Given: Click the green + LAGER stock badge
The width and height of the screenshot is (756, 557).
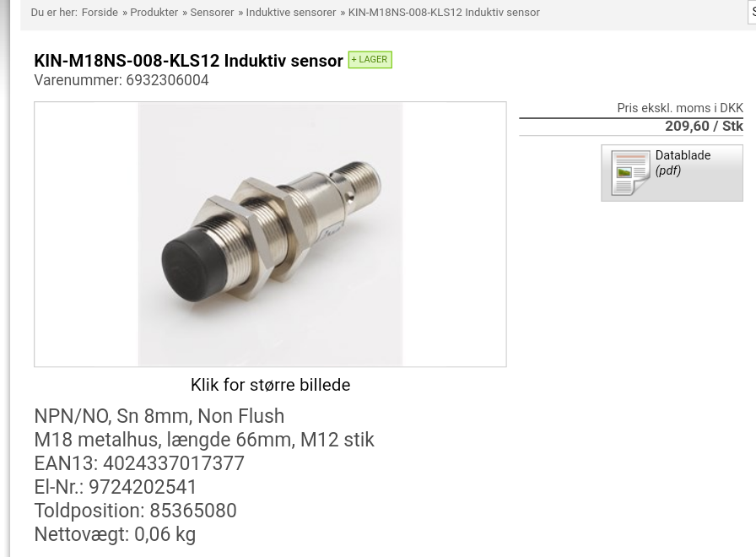Looking at the screenshot, I should click(x=370, y=59).
